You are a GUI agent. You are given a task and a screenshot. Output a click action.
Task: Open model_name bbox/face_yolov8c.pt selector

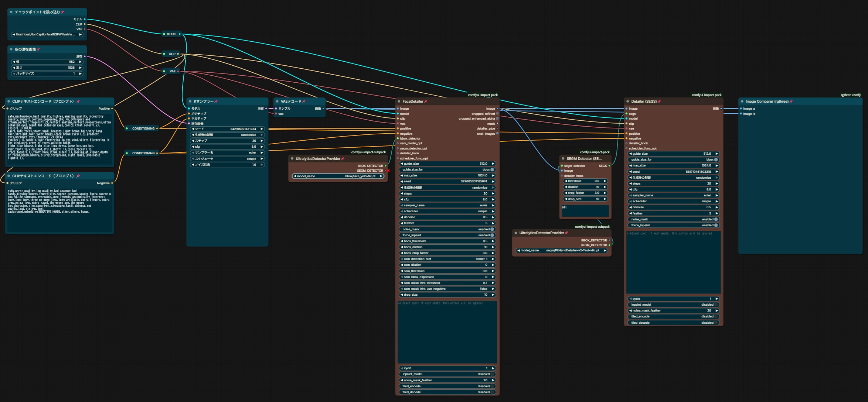tap(338, 176)
